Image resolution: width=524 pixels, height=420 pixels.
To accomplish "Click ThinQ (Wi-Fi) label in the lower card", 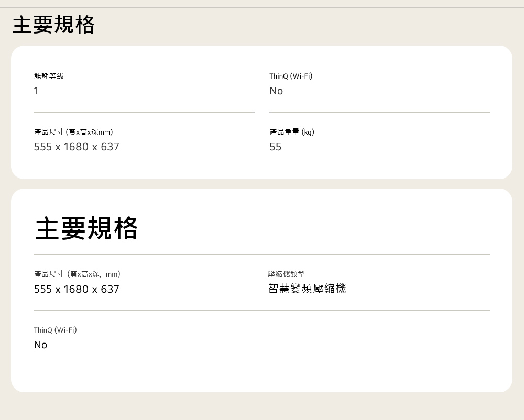I will coord(55,330).
